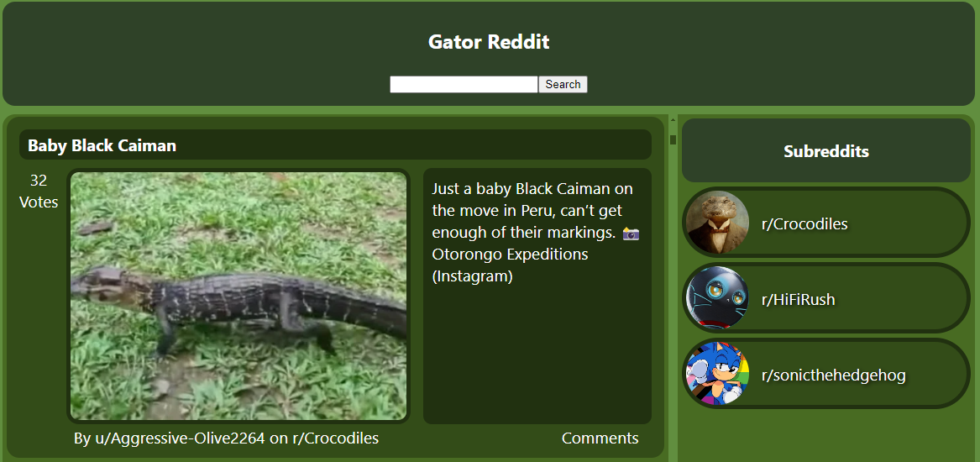Click the Search button
The image size is (980, 462).
click(563, 84)
